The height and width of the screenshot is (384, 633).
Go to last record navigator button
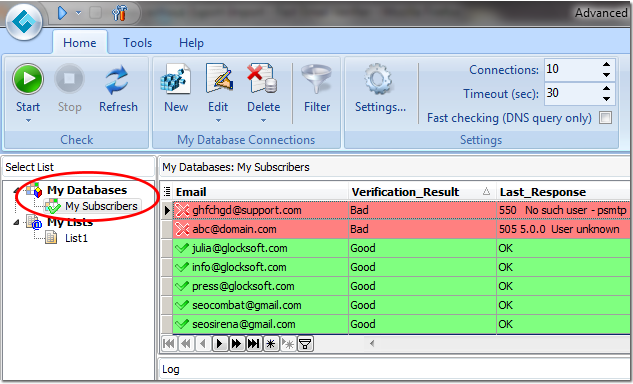(254, 344)
